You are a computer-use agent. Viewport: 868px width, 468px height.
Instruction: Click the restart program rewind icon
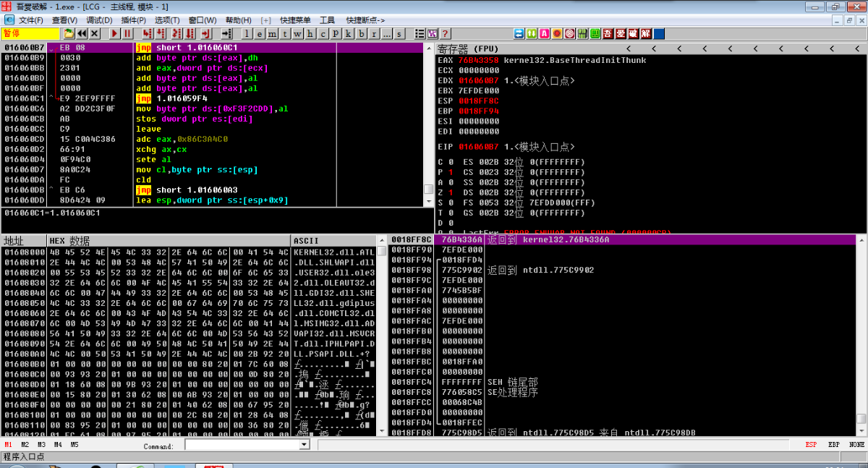pos(82,33)
